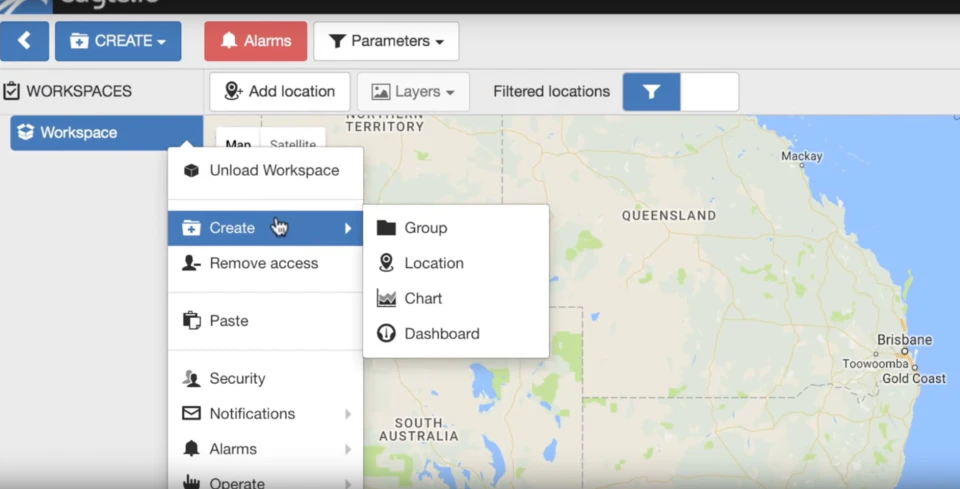The width and height of the screenshot is (960, 489).
Task: Click the back arrow button
Action: coord(24,41)
